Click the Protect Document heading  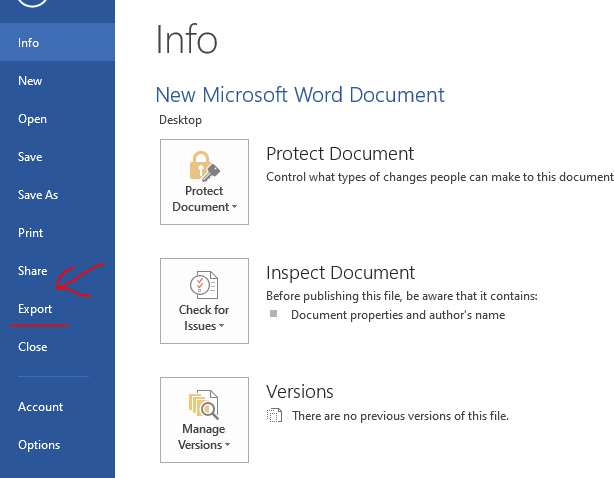(x=340, y=153)
